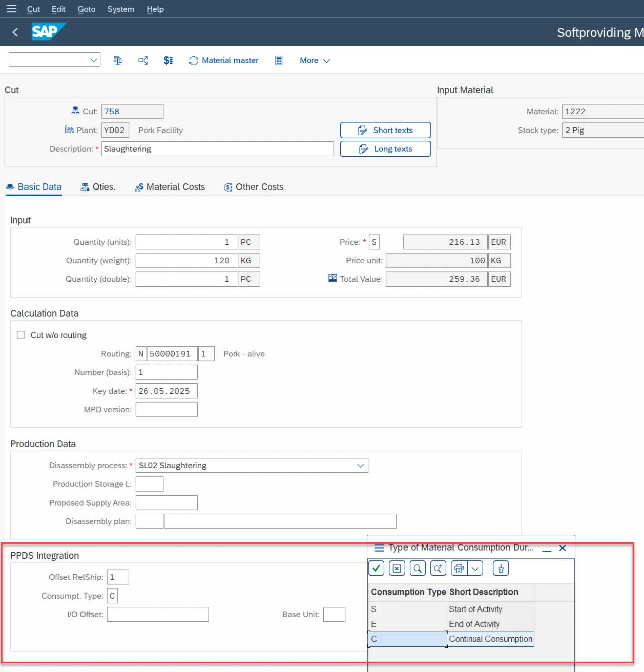This screenshot has width=644, height=672.
Task: Click the Quantity (units) field
Action: click(186, 242)
